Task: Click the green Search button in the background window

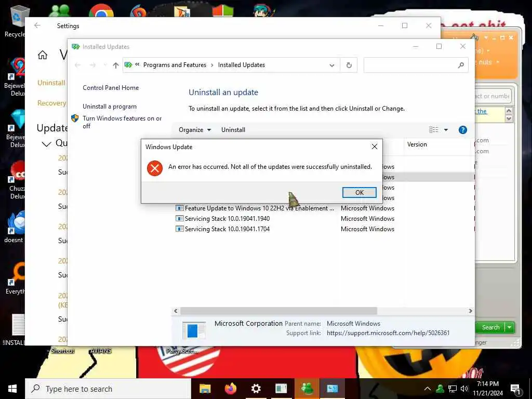Action: click(490, 327)
